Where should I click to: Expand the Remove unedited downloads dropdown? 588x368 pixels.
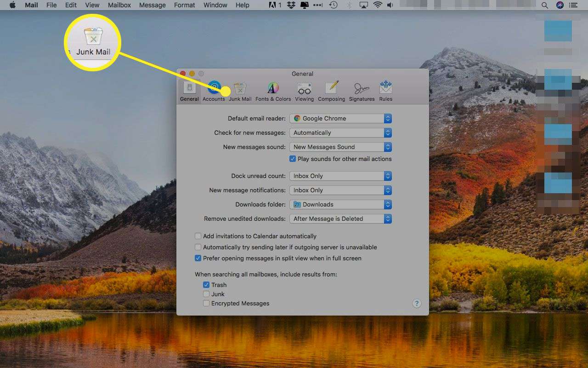coord(340,218)
